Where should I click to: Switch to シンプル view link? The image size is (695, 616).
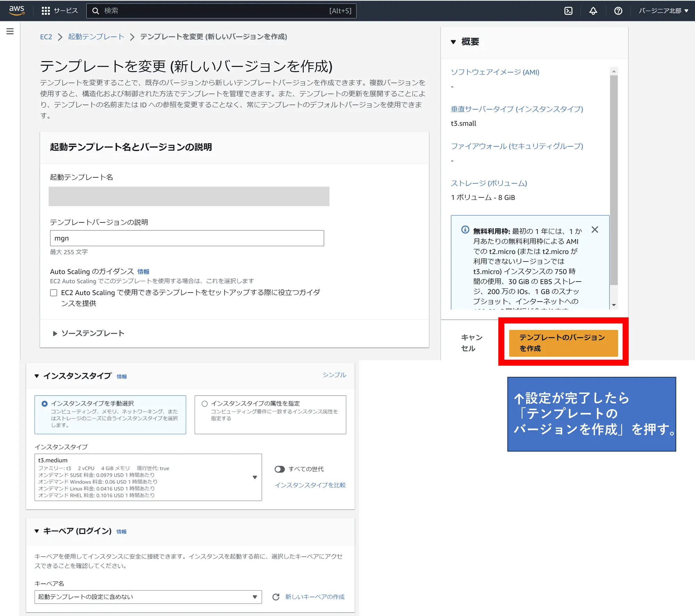pyautogui.click(x=334, y=375)
